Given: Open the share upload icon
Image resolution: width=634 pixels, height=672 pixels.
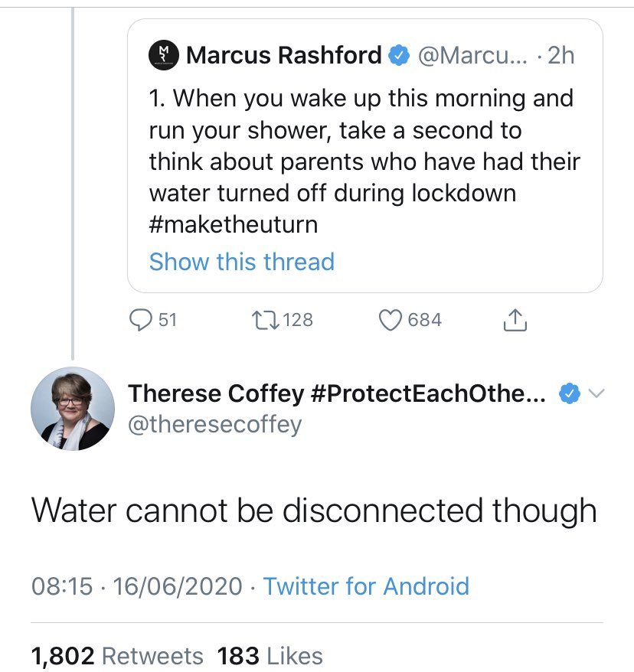Looking at the screenshot, I should [516, 320].
